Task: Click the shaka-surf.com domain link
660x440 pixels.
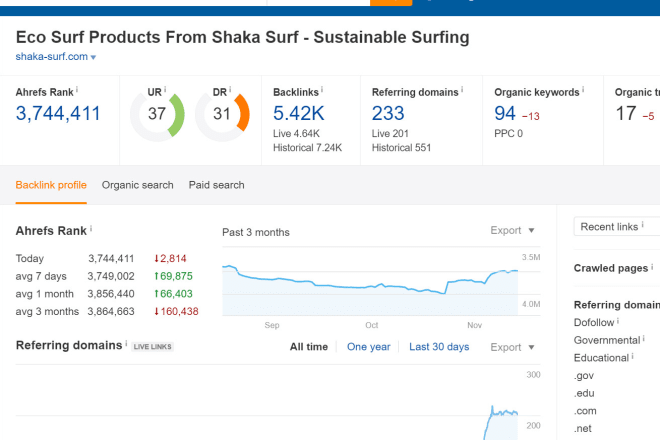Action: (x=52, y=57)
